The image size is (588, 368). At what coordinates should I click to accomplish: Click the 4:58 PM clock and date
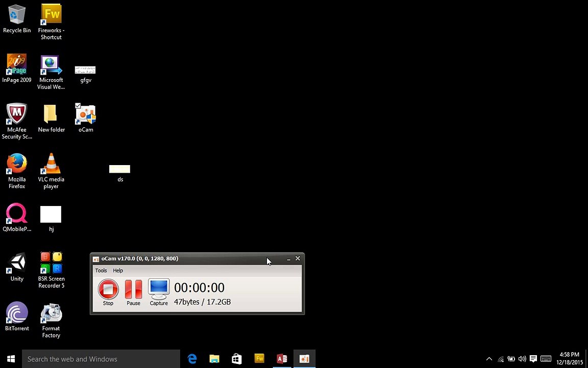tap(569, 359)
